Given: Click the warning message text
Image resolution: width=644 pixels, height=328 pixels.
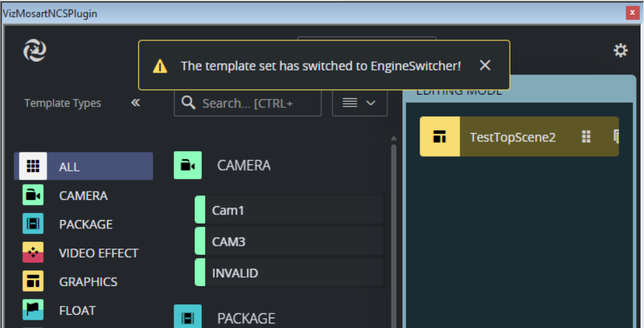Looking at the screenshot, I should pyautogui.click(x=321, y=65).
